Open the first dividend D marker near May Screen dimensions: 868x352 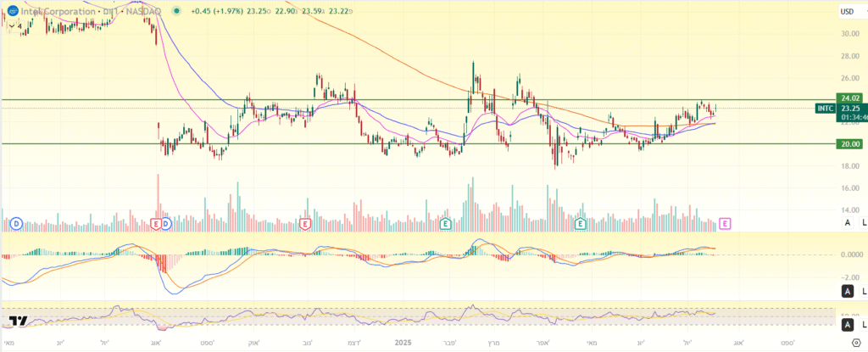(x=15, y=224)
